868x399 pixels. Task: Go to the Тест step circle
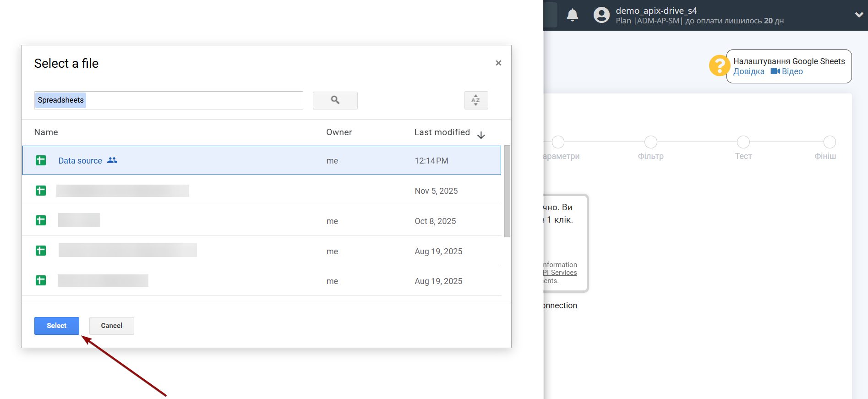pos(743,142)
